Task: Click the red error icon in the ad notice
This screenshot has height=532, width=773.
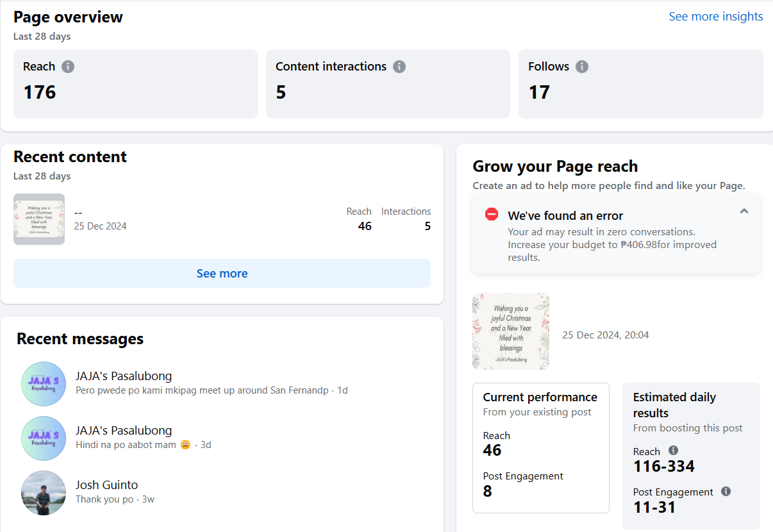Action: tap(492, 214)
